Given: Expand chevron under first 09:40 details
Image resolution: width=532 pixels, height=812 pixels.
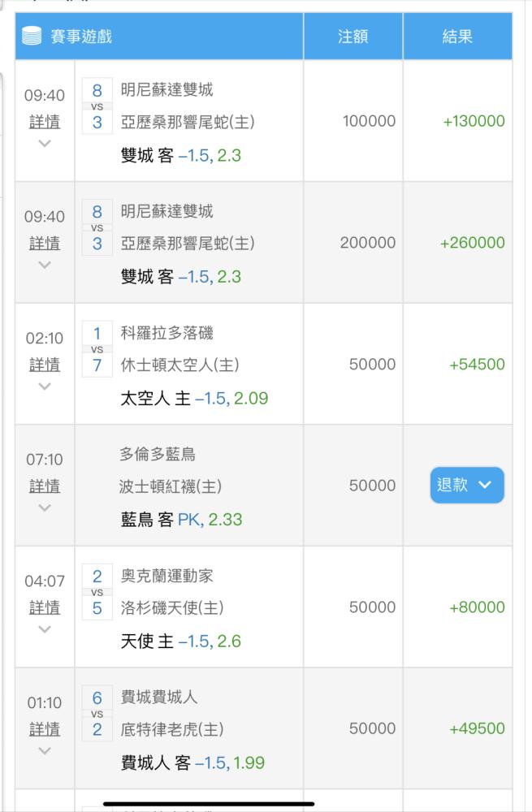Looking at the screenshot, I should click(45, 144).
